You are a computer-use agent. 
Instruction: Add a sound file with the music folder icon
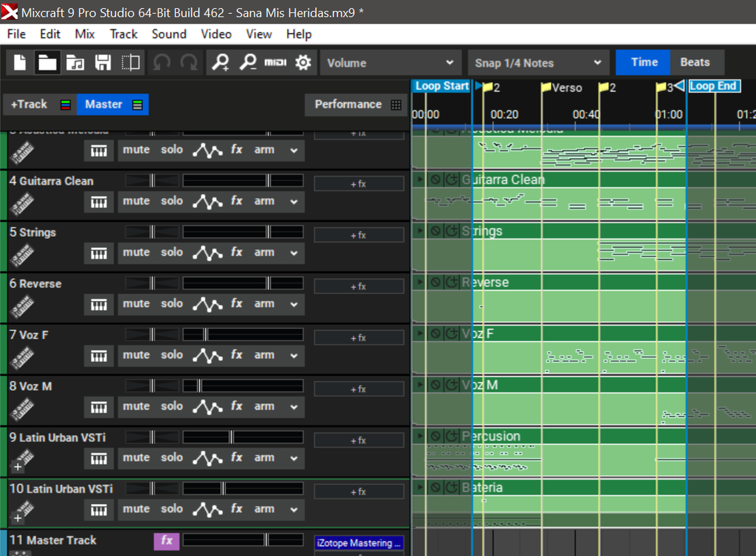point(74,63)
